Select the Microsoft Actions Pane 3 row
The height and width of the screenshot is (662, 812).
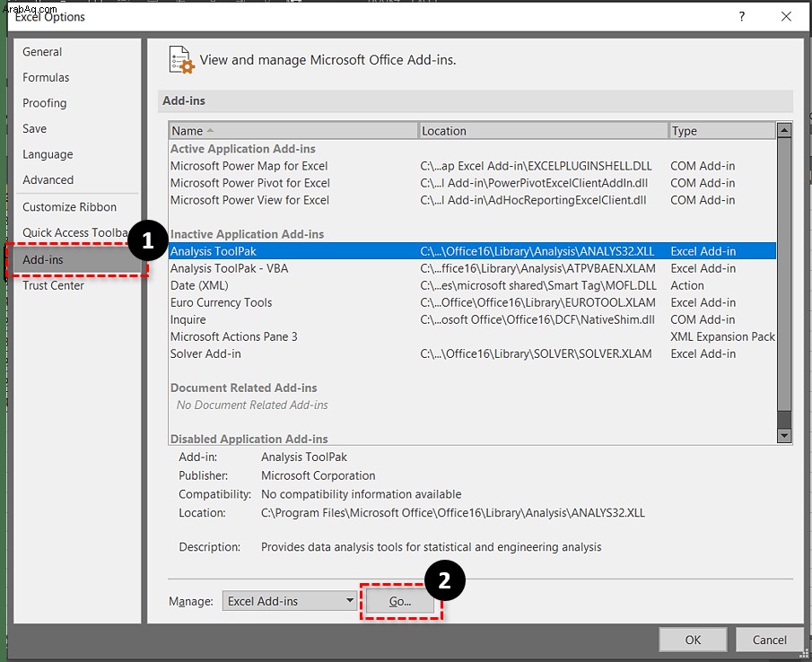(x=472, y=337)
